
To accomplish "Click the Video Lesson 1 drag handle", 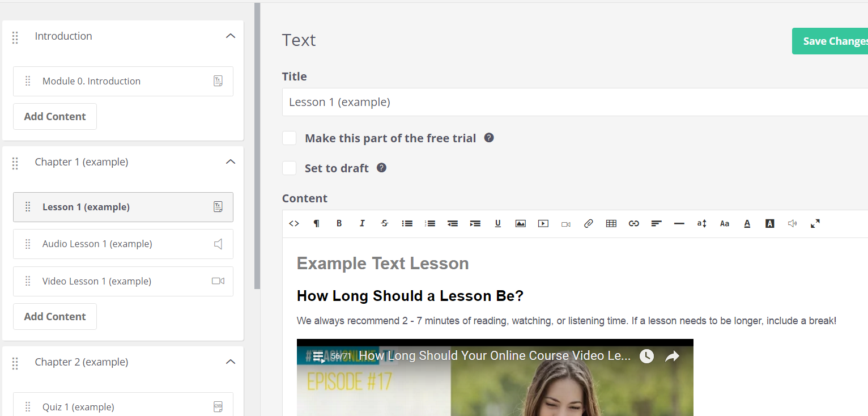I will click(x=28, y=281).
